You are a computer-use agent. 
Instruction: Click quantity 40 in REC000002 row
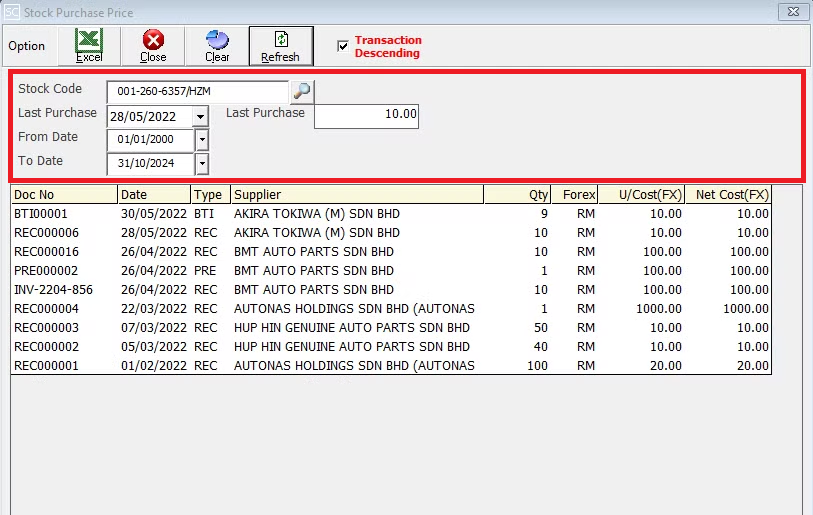tap(541, 346)
